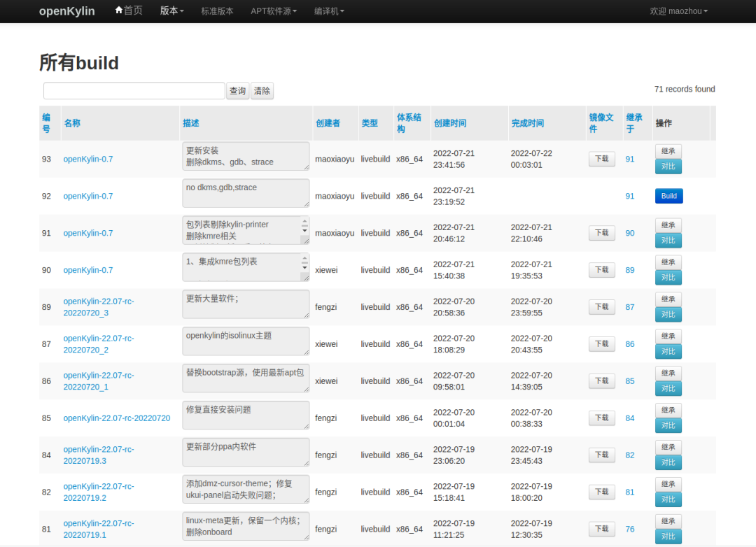Open openKylin-0.7 build in row 91
Viewport: 756px width, 547px height.
point(88,233)
